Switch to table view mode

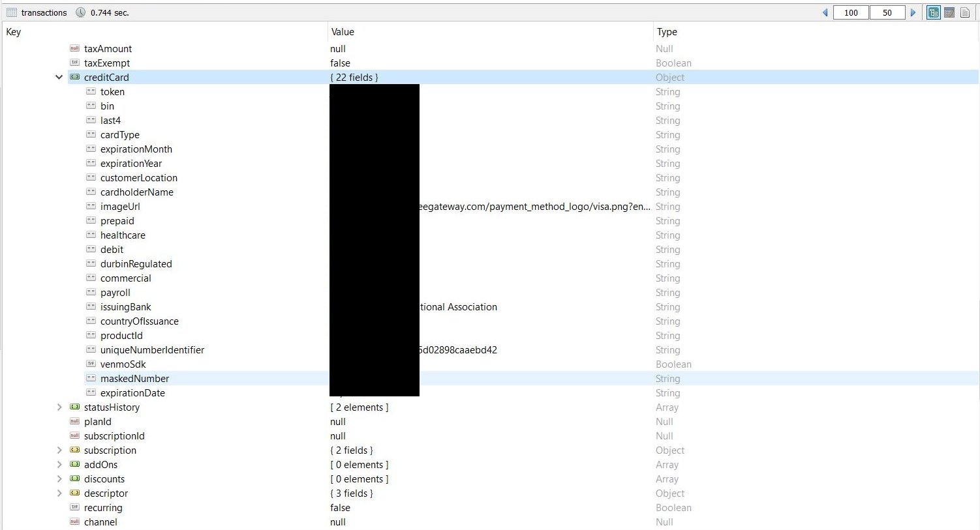tap(949, 12)
